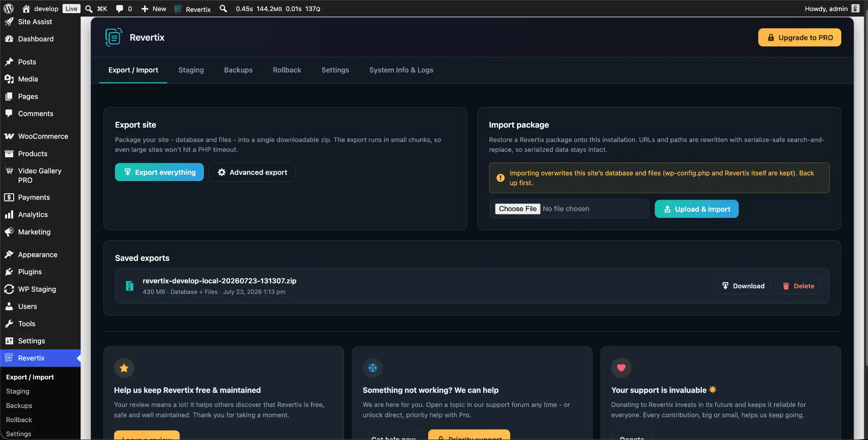
Task: Click the WordPress logo in admin bar
Action: 9,8
